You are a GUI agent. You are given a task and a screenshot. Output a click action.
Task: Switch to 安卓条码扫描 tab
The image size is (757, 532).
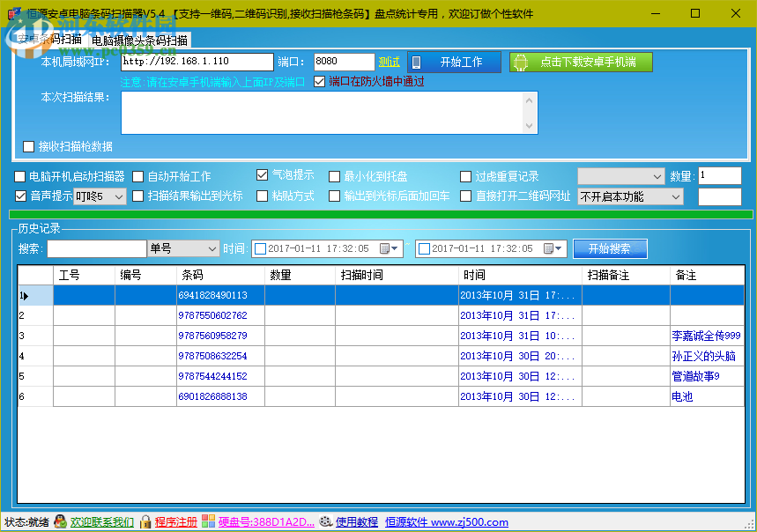click(49, 39)
